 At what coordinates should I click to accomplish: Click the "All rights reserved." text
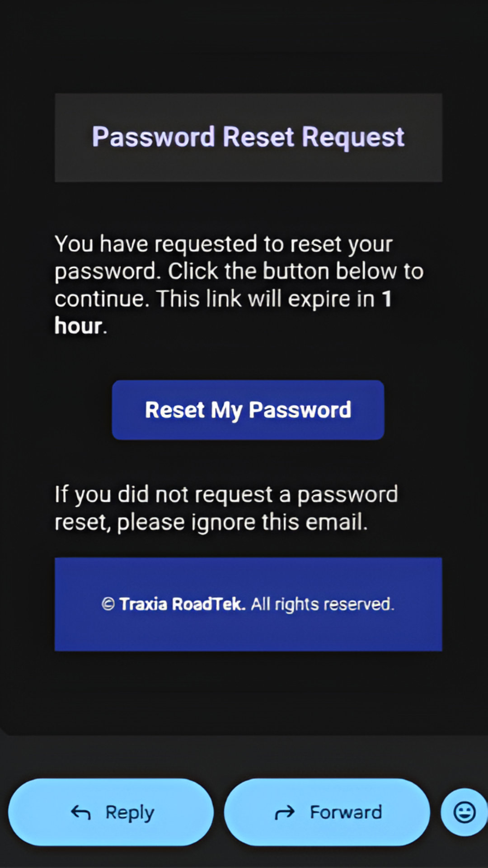click(x=323, y=604)
